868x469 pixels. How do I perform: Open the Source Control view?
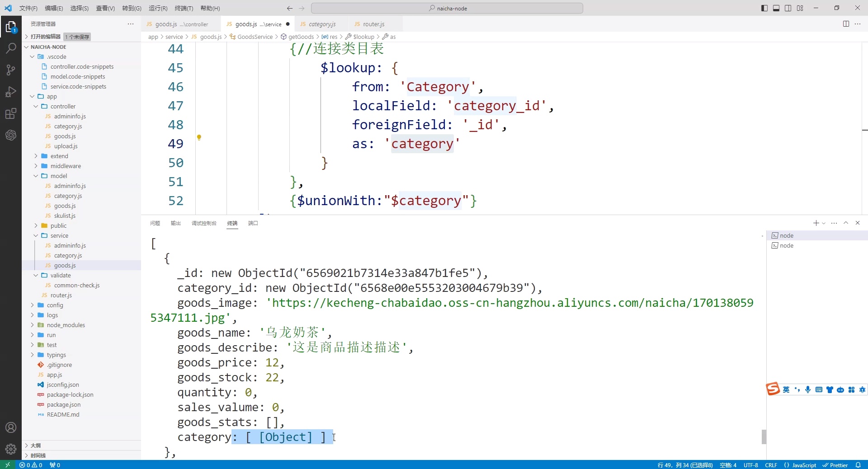click(10, 70)
